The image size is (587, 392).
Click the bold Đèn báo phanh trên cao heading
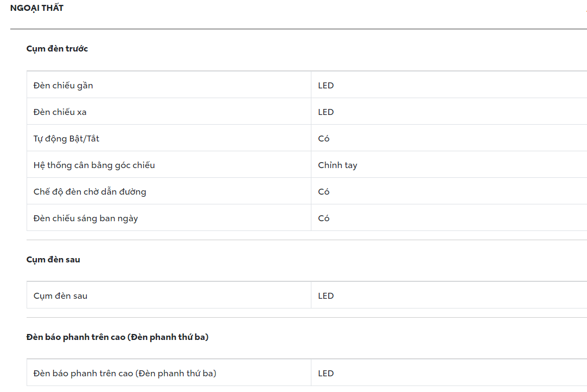[117, 337]
